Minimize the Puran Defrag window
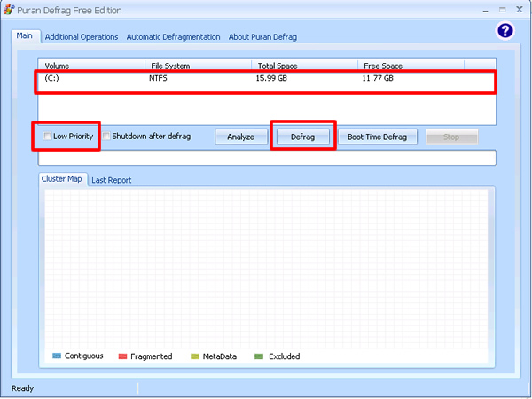 click(486, 10)
